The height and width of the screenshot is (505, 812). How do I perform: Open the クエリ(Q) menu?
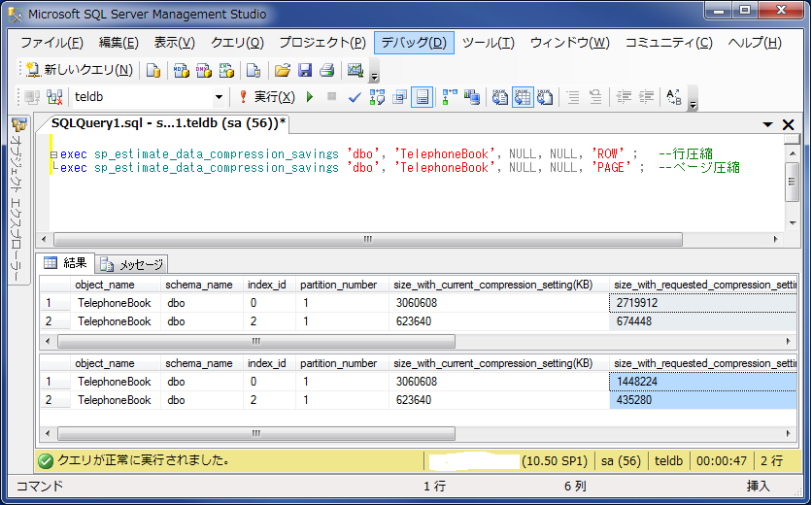click(x=237, y=43)
